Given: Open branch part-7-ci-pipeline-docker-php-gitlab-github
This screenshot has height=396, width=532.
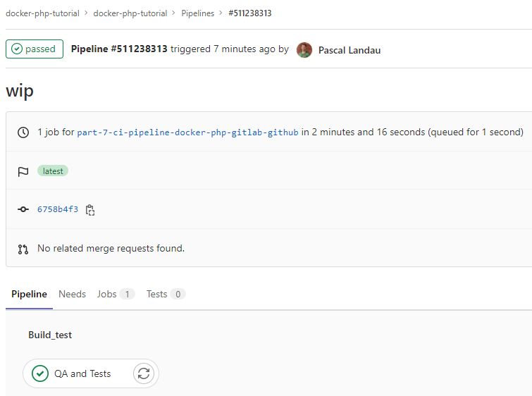Looking at the screenshot, I should 187,132.
